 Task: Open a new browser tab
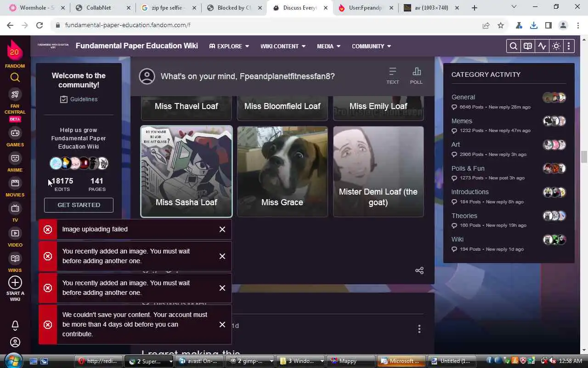point(475,8)
